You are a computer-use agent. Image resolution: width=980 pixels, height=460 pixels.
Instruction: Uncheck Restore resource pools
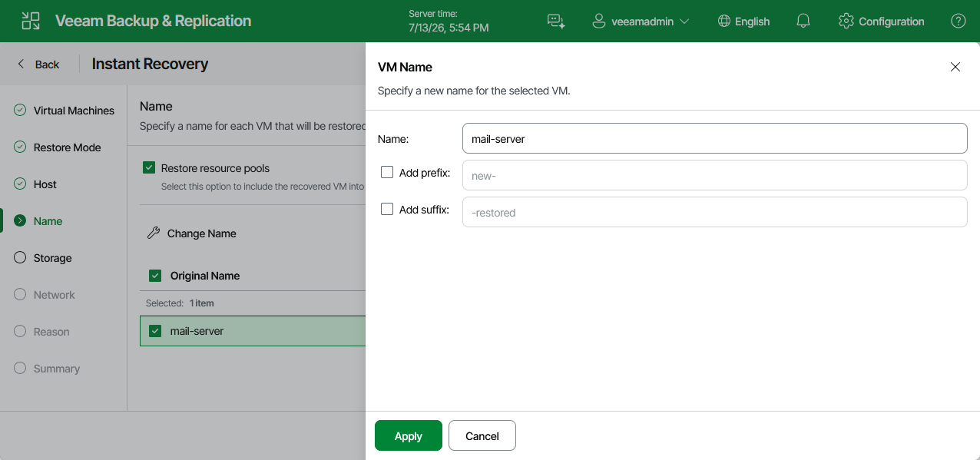149,167
